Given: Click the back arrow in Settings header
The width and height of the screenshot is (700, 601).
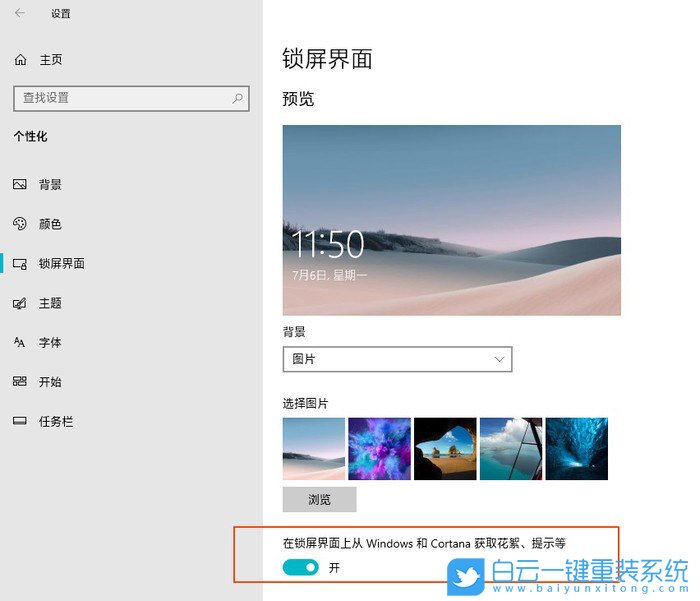Looking at the screenshot, I should point(20,13).
